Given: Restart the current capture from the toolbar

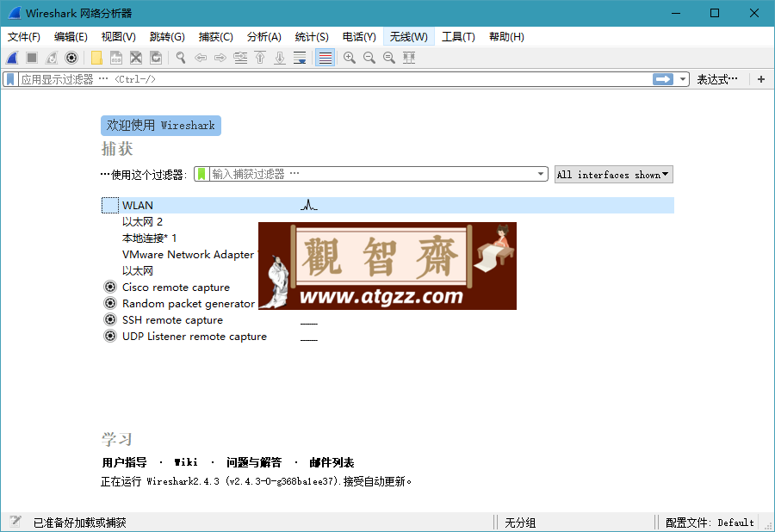Looking at the screenshot, I should pyautogui.click(x=52, y=58).
